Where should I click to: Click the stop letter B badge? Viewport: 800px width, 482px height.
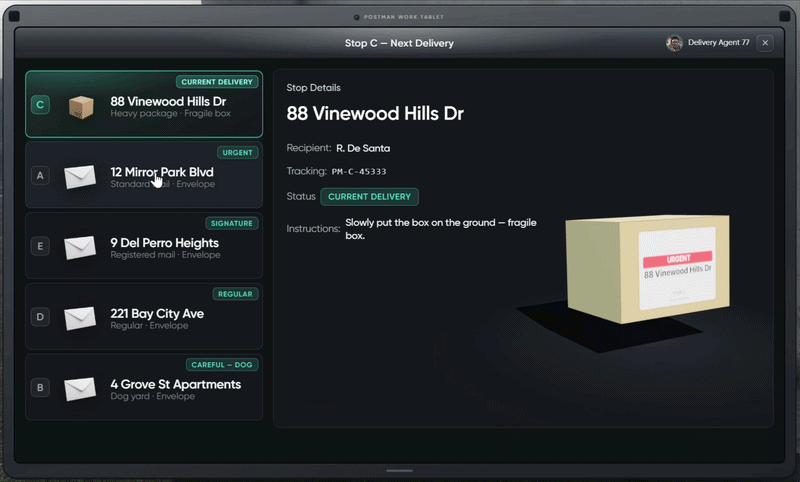pyautogui.click(x=40, y=388)
